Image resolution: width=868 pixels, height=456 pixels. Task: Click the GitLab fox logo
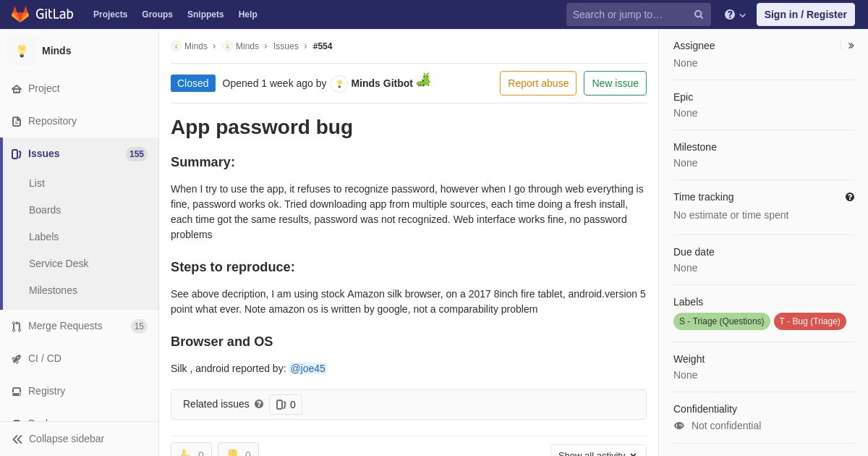click(20, 14)
